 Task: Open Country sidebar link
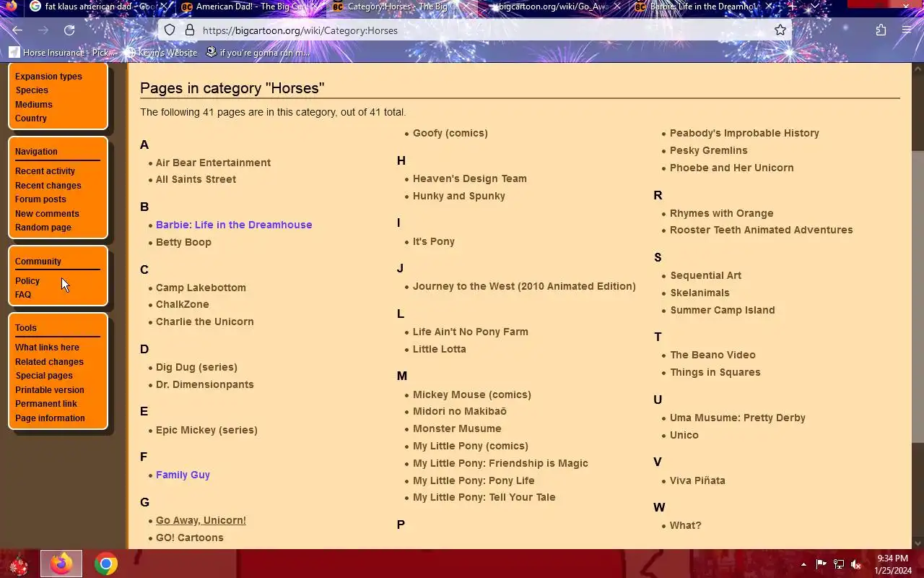click(x=31, y=118)
